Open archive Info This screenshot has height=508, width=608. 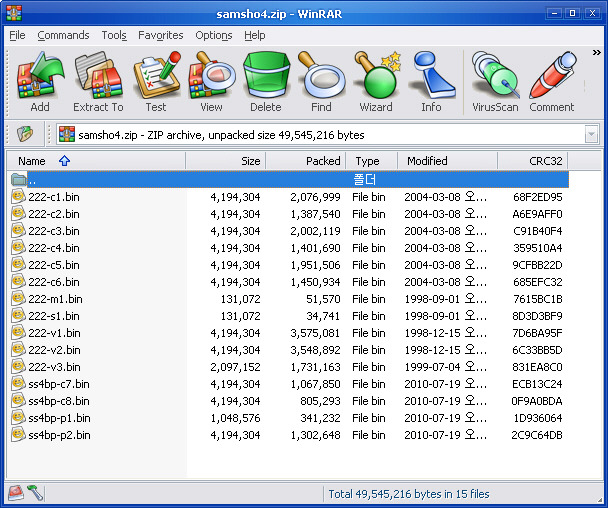pos(431,81)
